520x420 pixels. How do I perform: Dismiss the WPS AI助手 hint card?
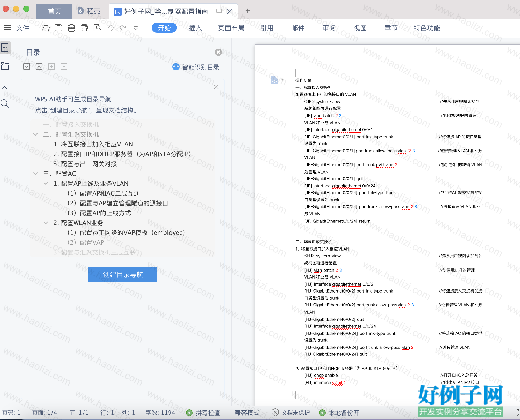[216, 87]
